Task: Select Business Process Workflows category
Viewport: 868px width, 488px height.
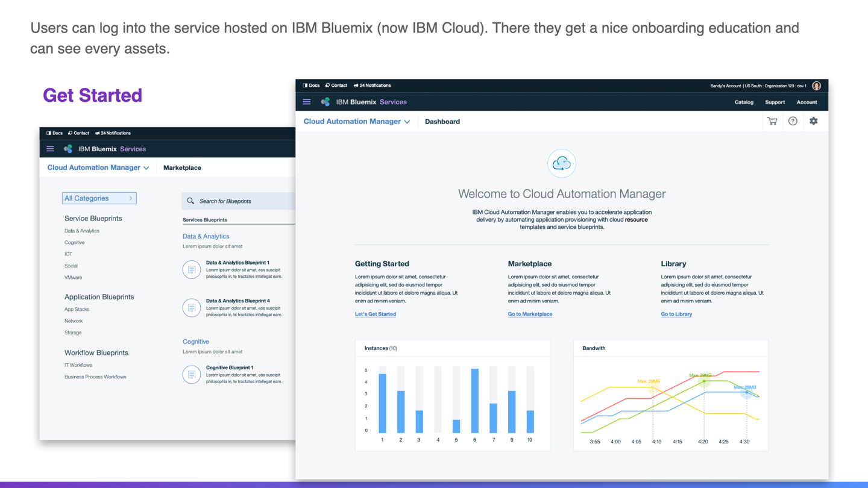Action: (95, 377)
